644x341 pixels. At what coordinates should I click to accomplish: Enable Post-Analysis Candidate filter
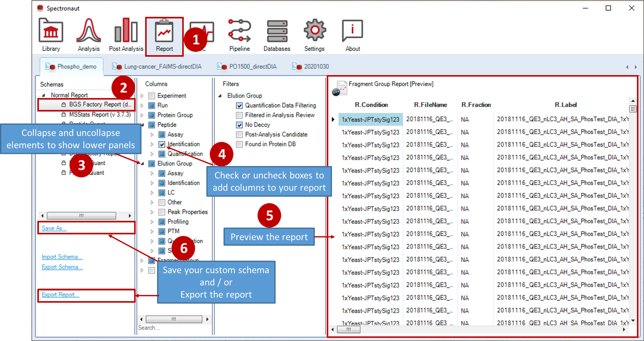click(x=239, y=135)
